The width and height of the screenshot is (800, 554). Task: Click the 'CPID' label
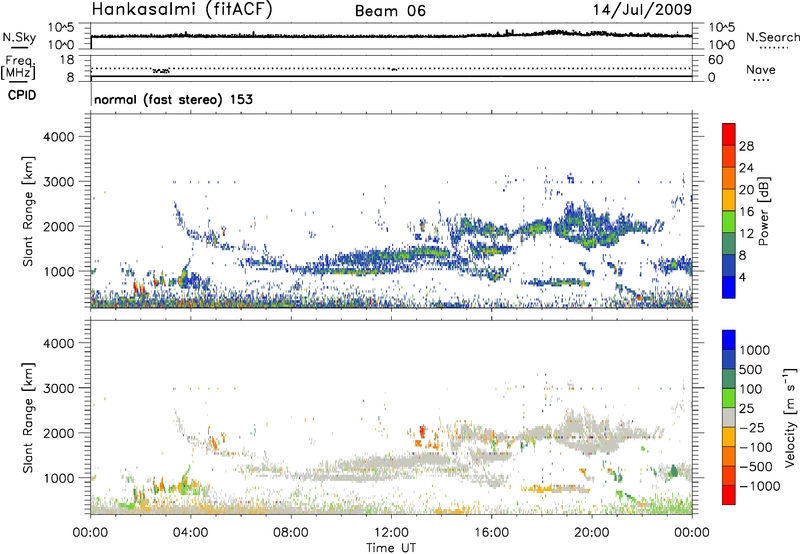pos(22,95)
